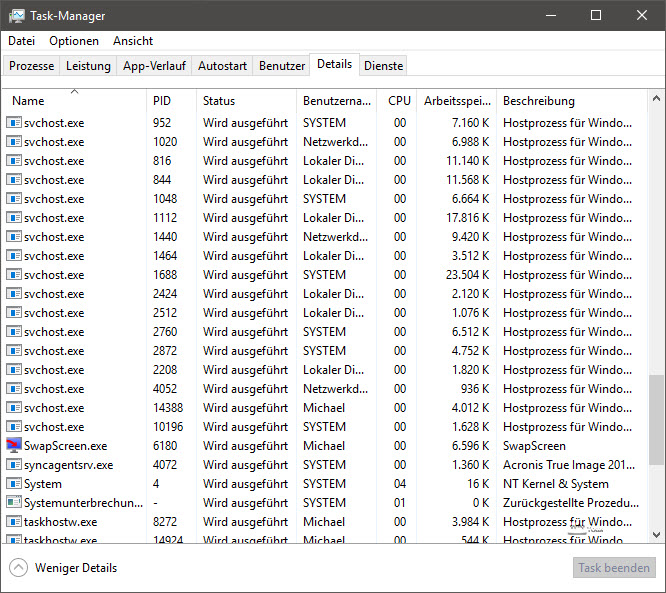Click the Systemunterbrechungen process icon
666x593 pixels.
(14, 503)
